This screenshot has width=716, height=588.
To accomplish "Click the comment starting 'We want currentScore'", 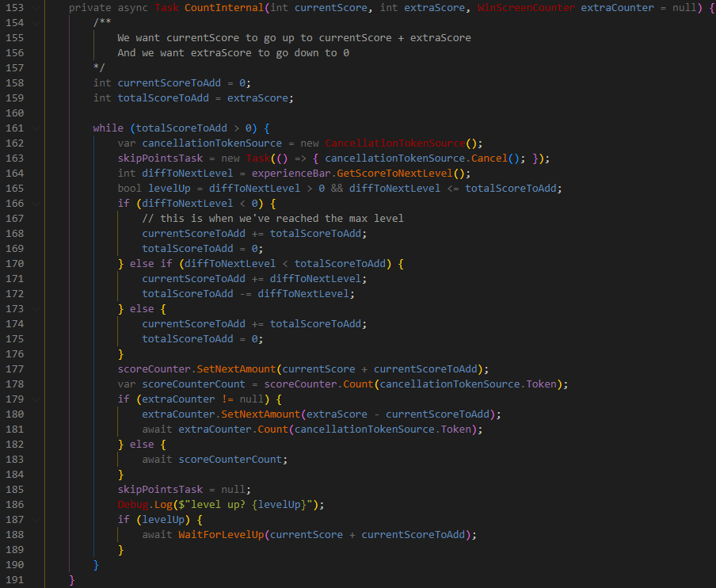I will point(293,38).
